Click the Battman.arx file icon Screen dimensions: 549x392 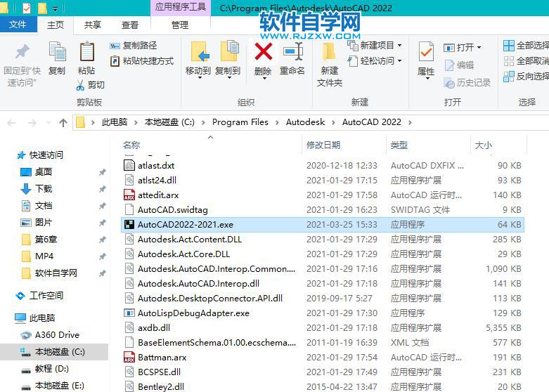coord(129,358)
